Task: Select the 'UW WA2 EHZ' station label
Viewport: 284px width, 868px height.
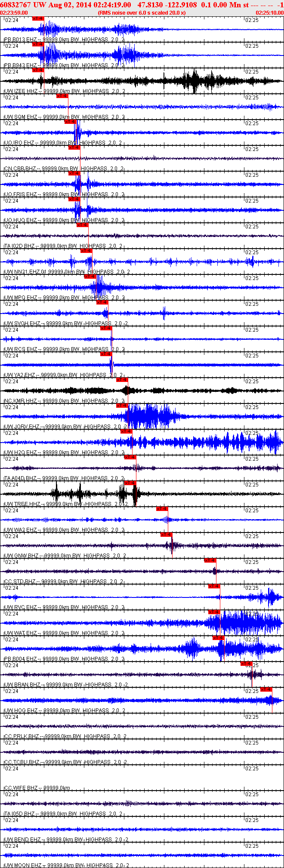Action: click(21, 530)
